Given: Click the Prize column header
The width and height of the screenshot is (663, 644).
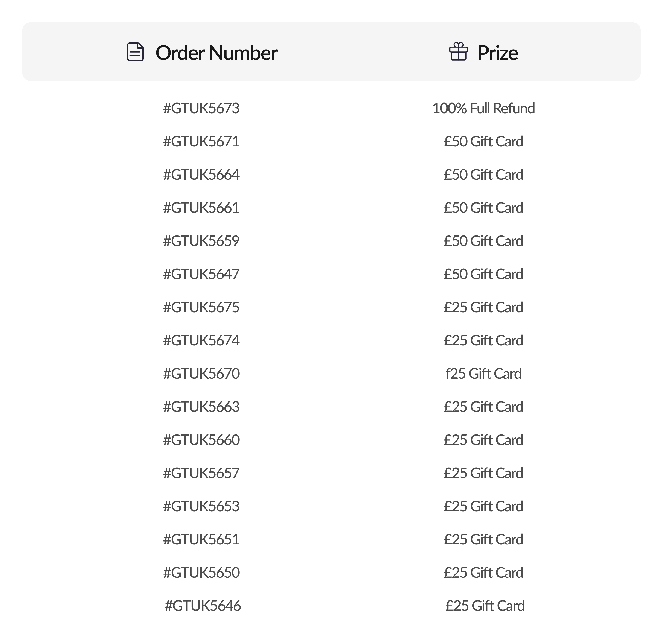Looking at the screenshot, I should [497, 53].
